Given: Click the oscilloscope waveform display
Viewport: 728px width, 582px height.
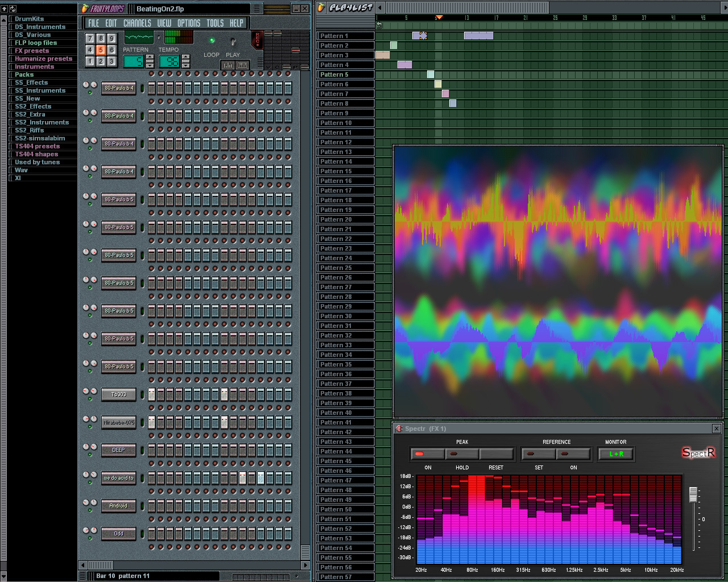Looking at the screenshot, I should click(x=139, y=38).
